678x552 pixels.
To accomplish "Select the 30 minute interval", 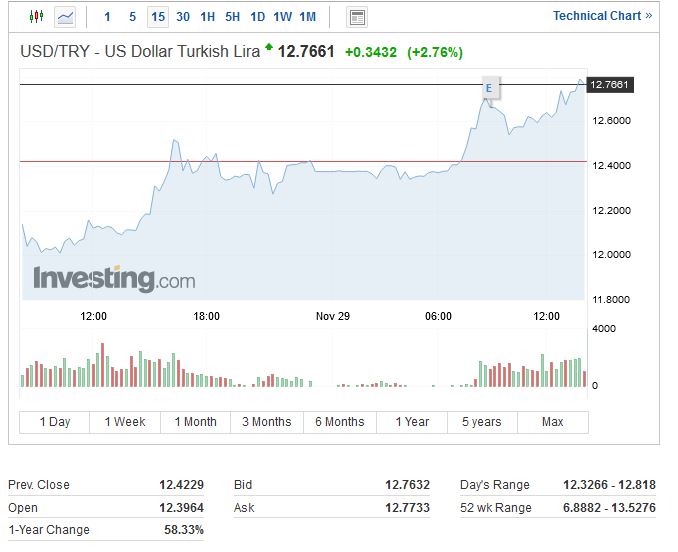I will coord(183,17).
